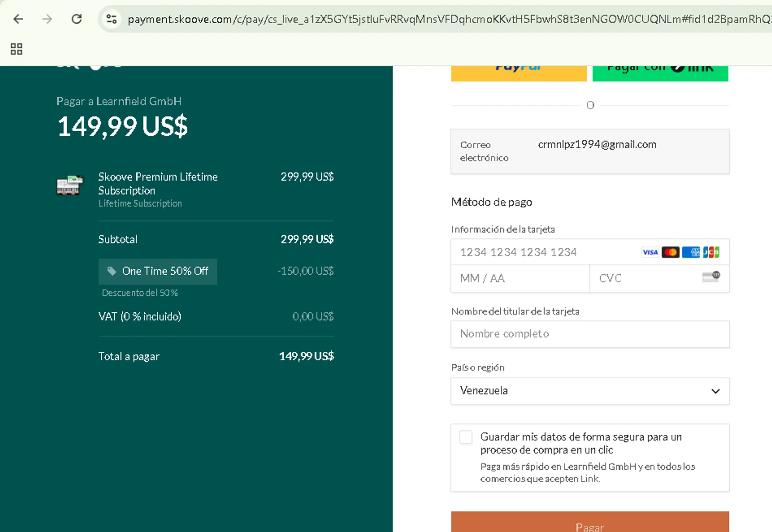Viewport: 772px width, 532px height.
Task: Click the Mastercard logo
Action: [x=670, y=252]
